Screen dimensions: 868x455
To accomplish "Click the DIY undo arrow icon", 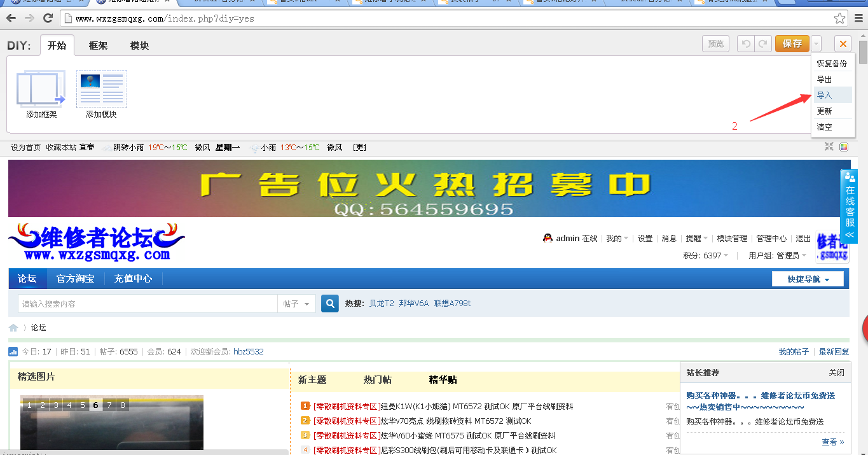I will click(746, 44).
